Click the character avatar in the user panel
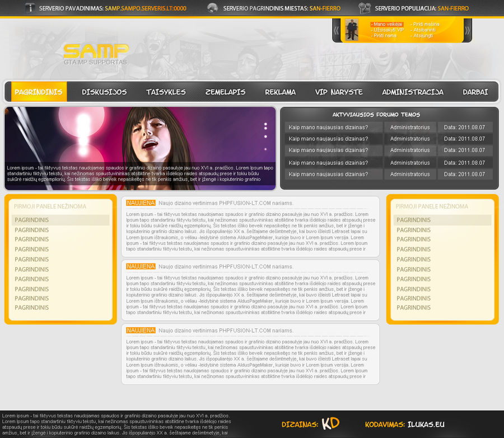Screen dimensions: 504x438 click(352, 30)
